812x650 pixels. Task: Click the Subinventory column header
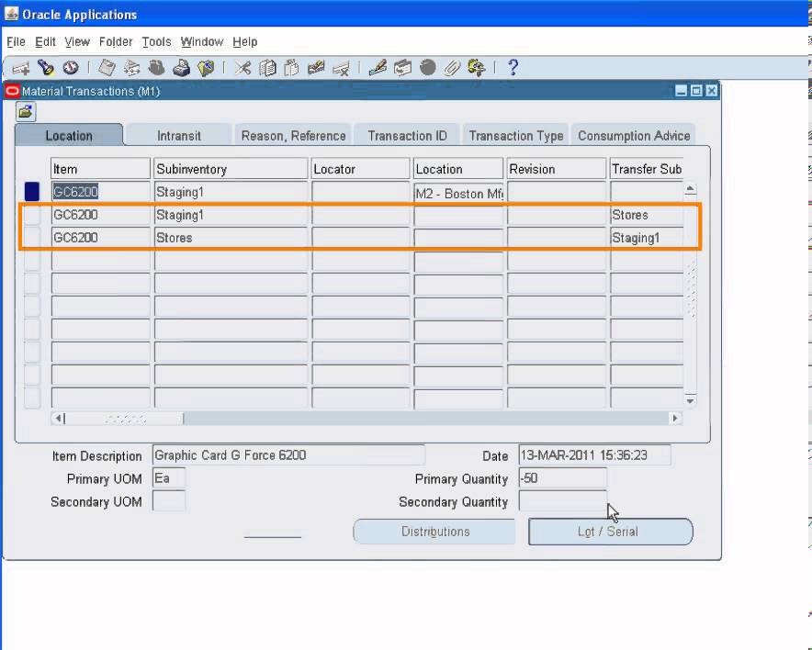(x=231, y=169)
